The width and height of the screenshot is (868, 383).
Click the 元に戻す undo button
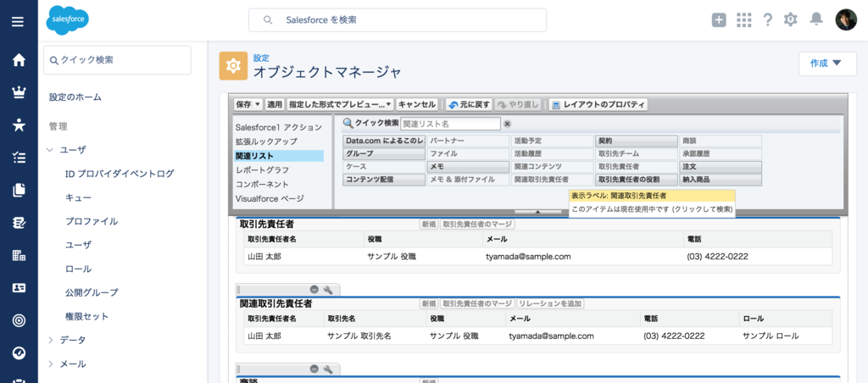click(x=469, y=104)
